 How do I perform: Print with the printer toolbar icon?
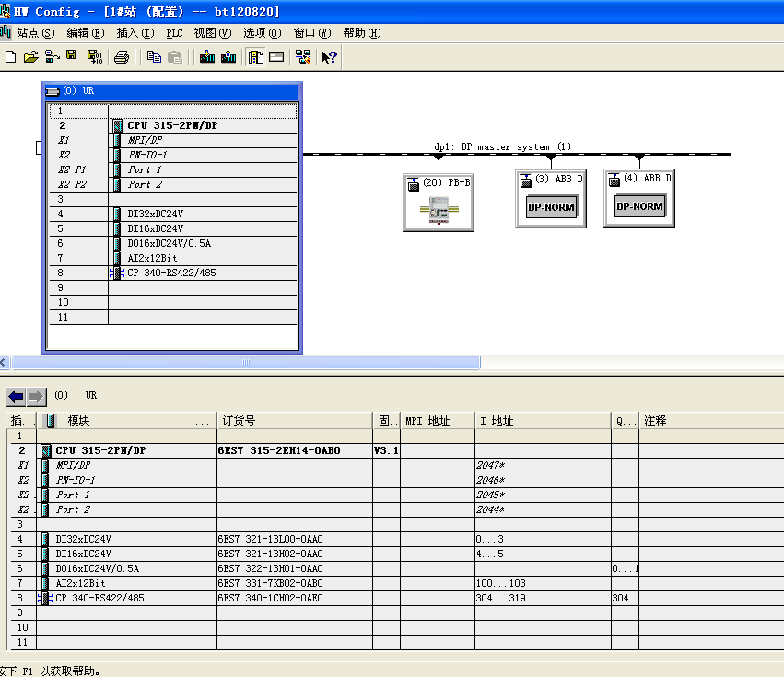click(x=122, y=57)
